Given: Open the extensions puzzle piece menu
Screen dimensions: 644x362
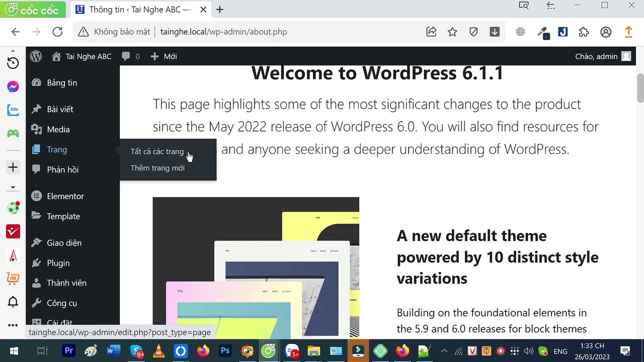Looking at the screenshot, I should click(x=584, y=32).
